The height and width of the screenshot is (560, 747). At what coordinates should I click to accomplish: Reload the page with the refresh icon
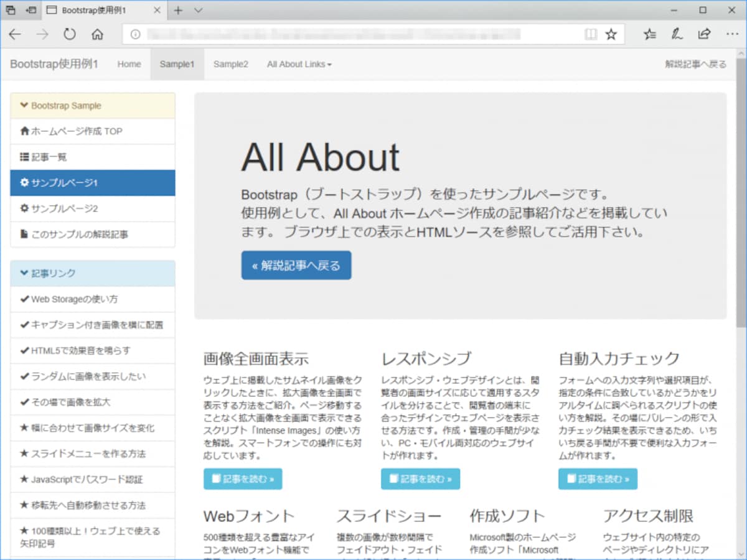[x=70, y=34]
